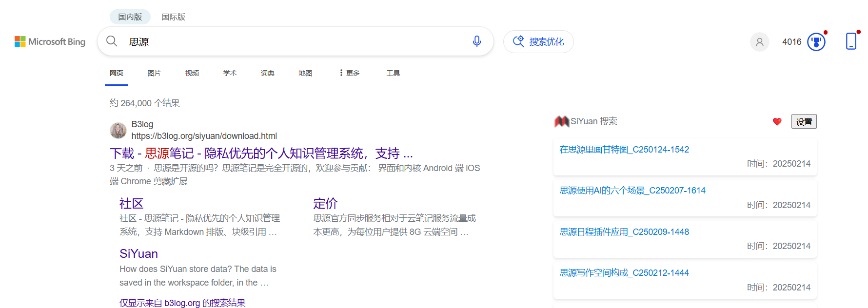
Task: Select the 学术 tab
Action: coord(230,73)
